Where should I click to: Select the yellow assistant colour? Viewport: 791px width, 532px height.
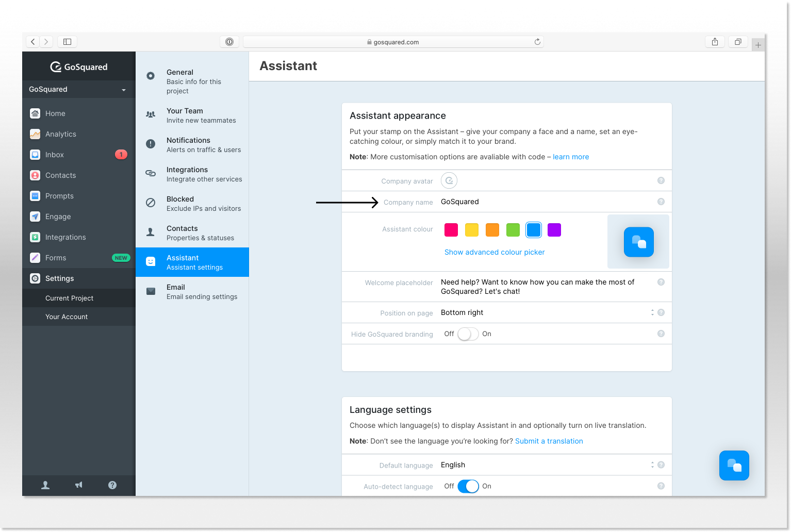tap(472, 230)
